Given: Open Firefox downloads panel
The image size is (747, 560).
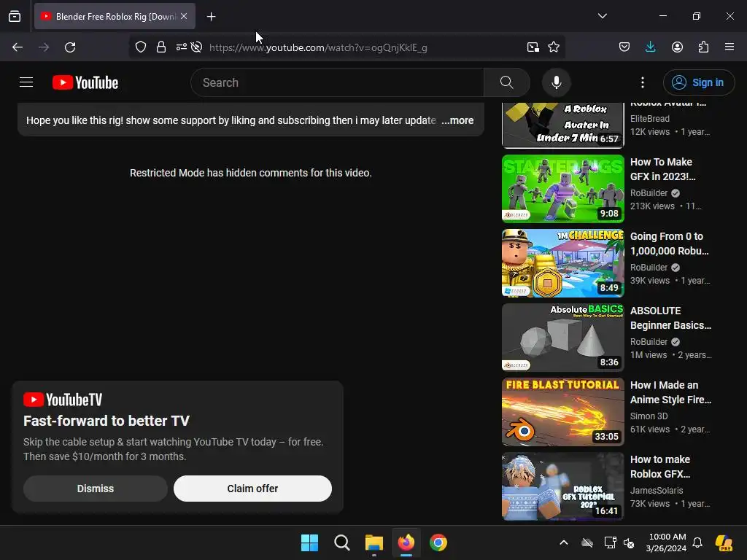Looking at the screenshot, I should 650,47.
